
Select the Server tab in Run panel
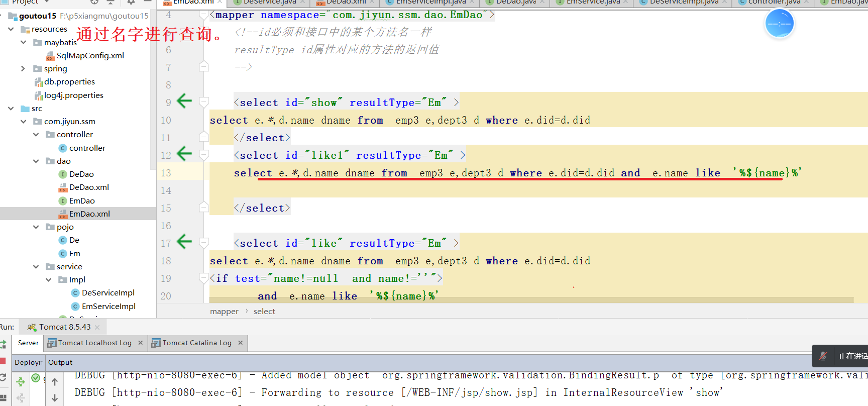coord(28,343)
